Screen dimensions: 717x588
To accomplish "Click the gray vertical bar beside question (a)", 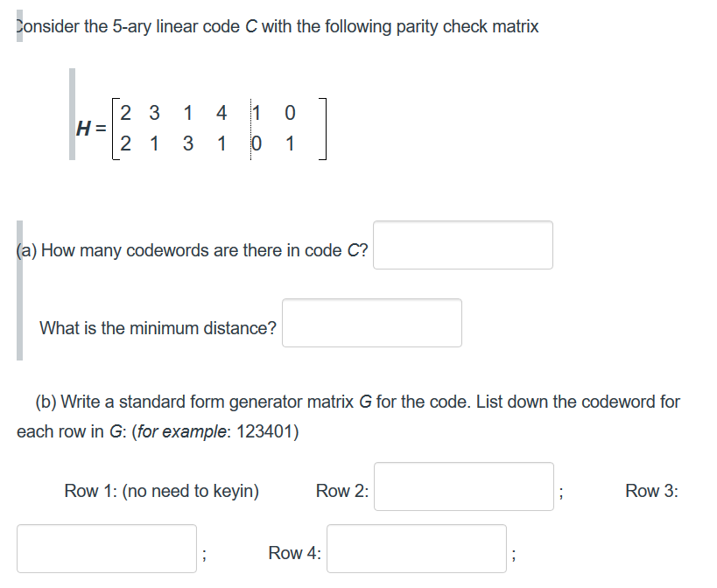I will (x=19, y=290).
